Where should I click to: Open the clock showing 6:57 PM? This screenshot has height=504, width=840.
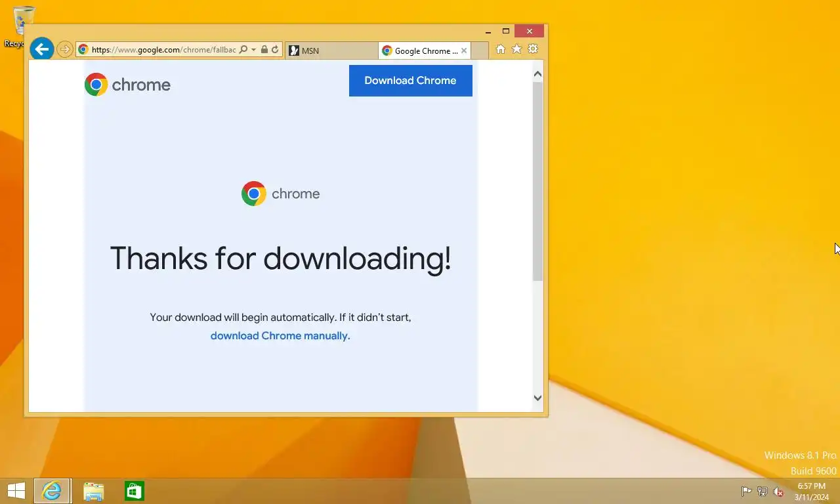[812, 492]
